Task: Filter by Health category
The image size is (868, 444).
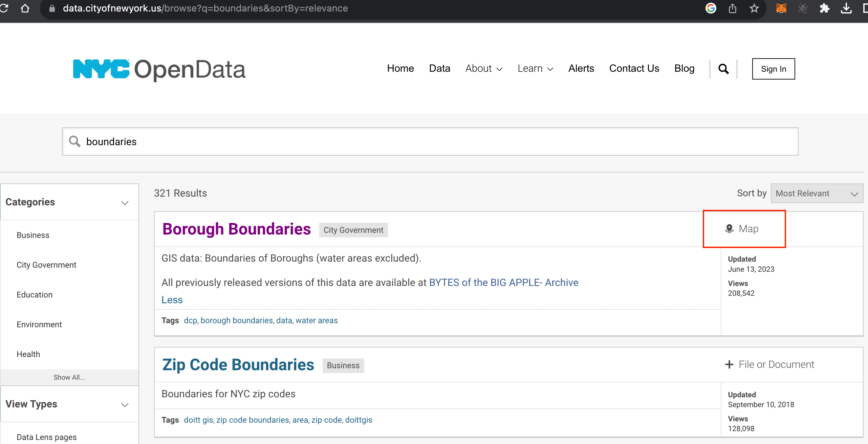Action: (28, 354)
